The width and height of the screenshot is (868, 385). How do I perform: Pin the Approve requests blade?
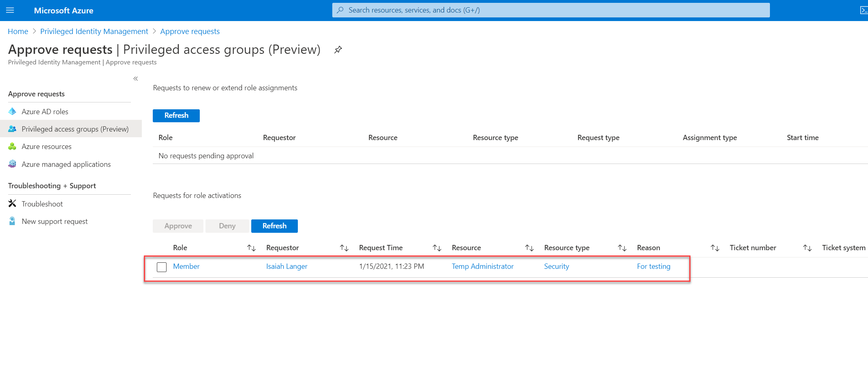click(x=338, y=49)
